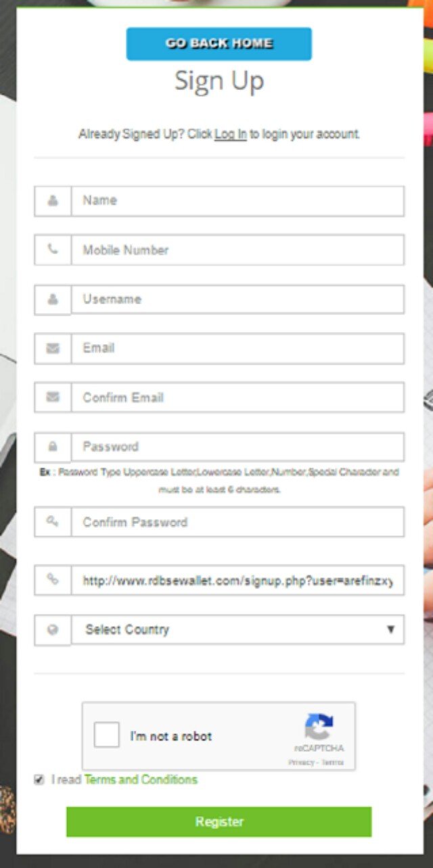
Task: Focus the Mobile Number field
Action: (237, 250)
